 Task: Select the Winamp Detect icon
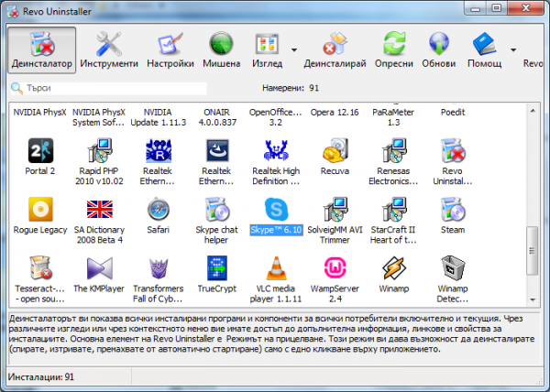[453, 268]
